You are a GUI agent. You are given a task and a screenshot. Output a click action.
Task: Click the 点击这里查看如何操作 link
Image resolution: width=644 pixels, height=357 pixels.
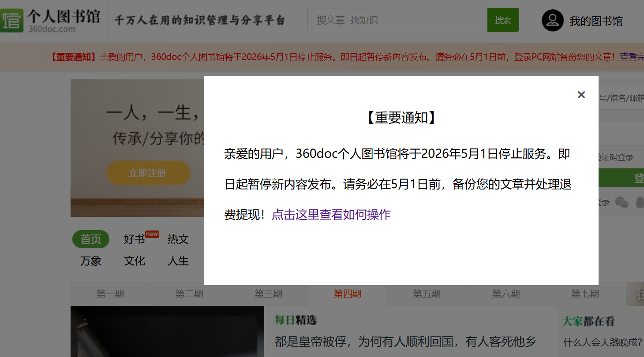331,215
